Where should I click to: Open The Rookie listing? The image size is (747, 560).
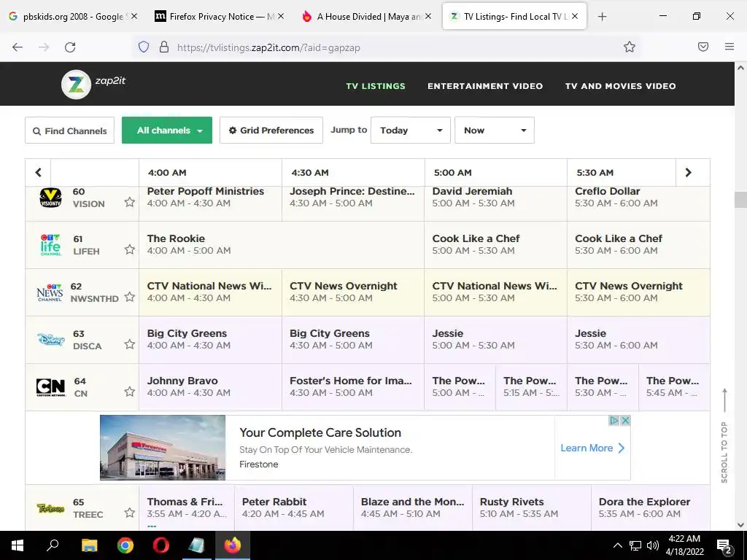[x=282, y=245]
